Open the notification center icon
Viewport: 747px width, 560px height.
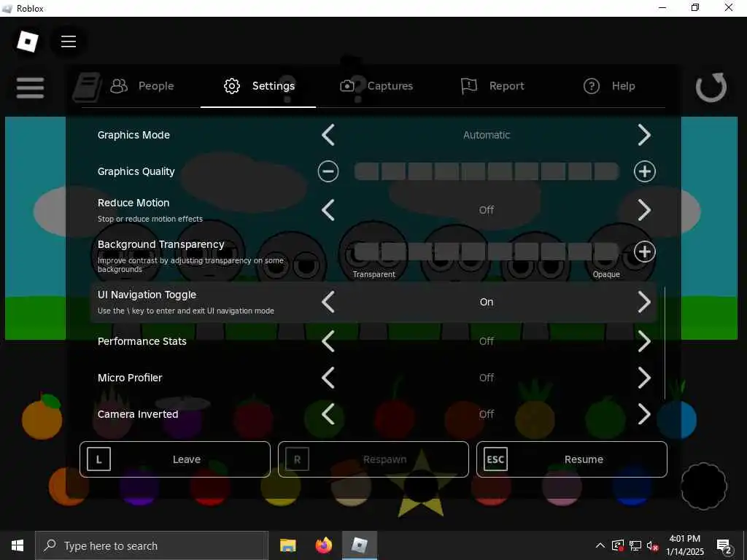tap(724, 546)
